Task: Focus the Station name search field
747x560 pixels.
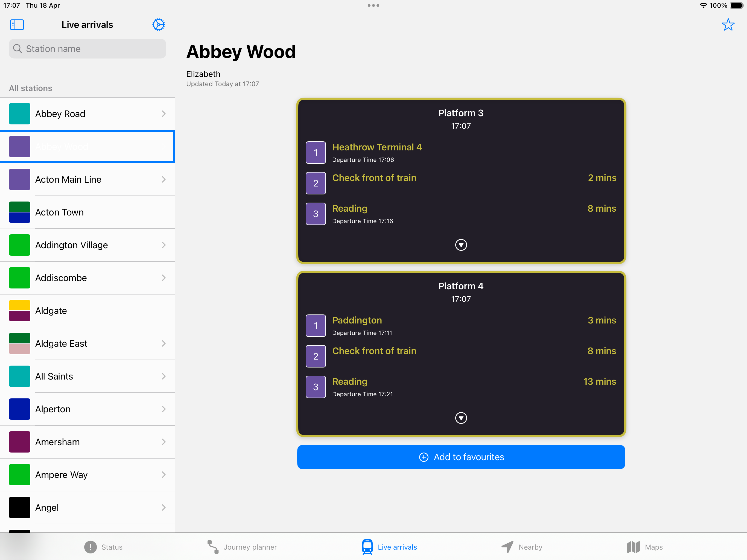Action: 87,49
